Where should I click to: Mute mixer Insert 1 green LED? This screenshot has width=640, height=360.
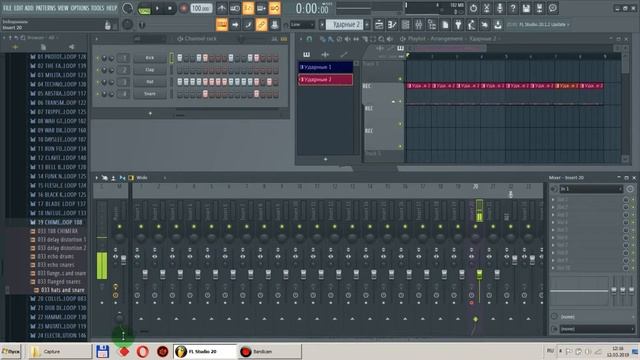[x=141, y=227]
